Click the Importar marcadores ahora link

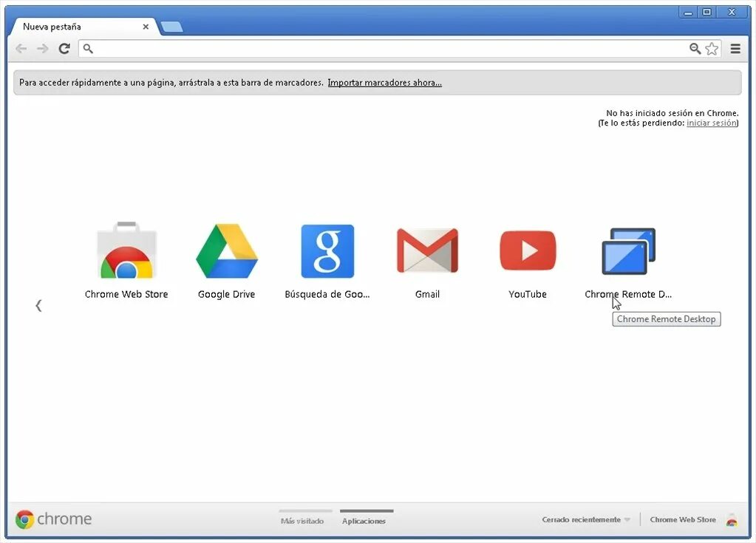(x=385, y=83)
